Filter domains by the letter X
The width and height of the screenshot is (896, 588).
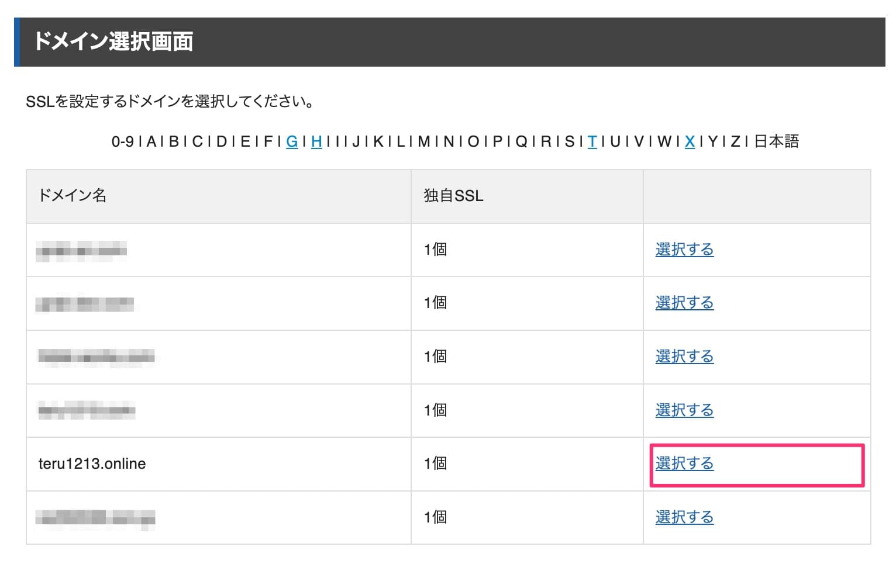pyautogui.click(x=690, y=141)
